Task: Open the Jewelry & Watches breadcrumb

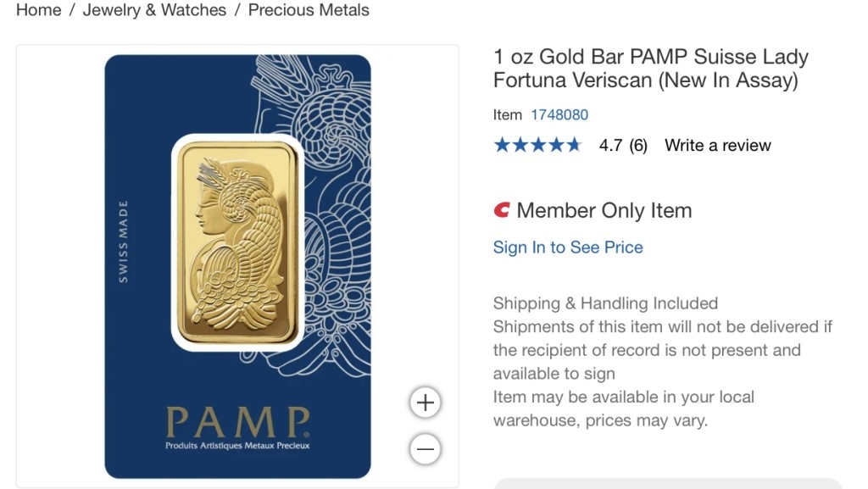Action: [154, 10]
